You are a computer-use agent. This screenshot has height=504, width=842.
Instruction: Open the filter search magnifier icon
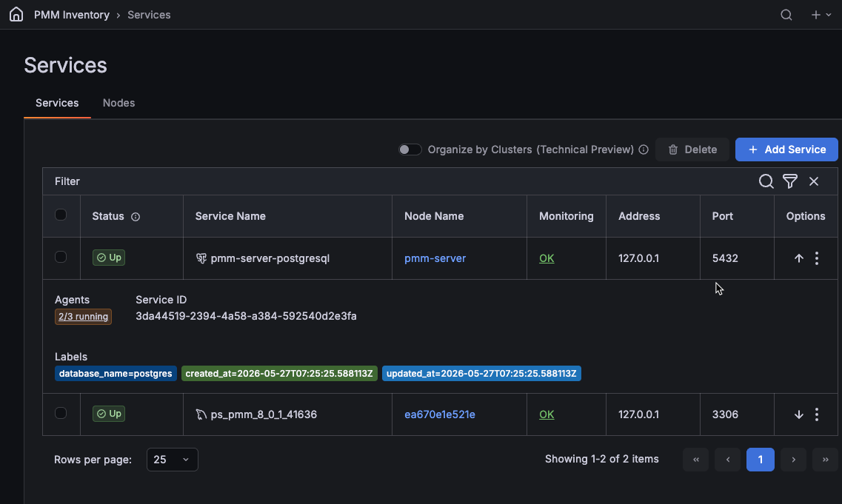(766, 181)
